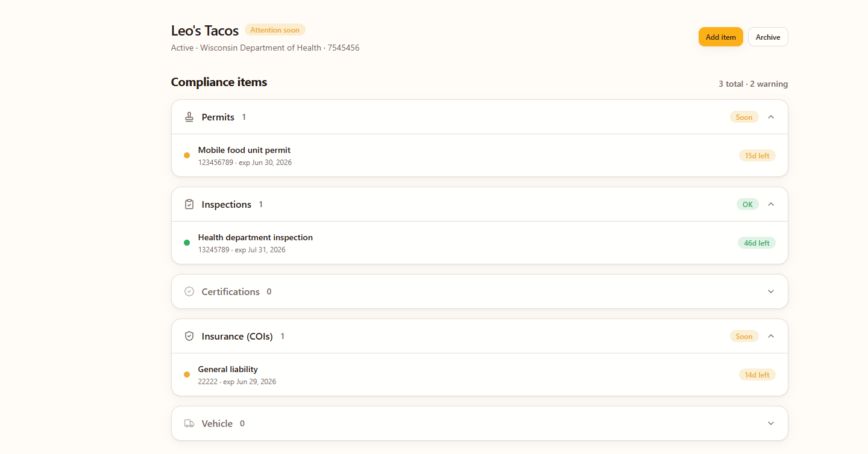Screen dimensions: 868x454
Task: Click the Insurance (COIs) section title
Action: point(237,337)
